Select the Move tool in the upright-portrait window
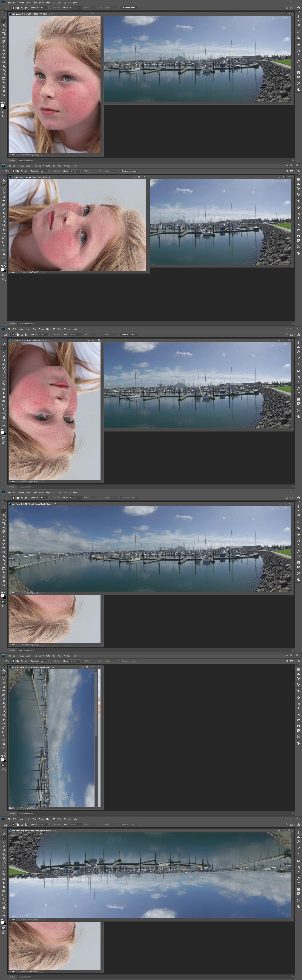The width and height of the screenshot is (302, 980). (x=4, y=17)
